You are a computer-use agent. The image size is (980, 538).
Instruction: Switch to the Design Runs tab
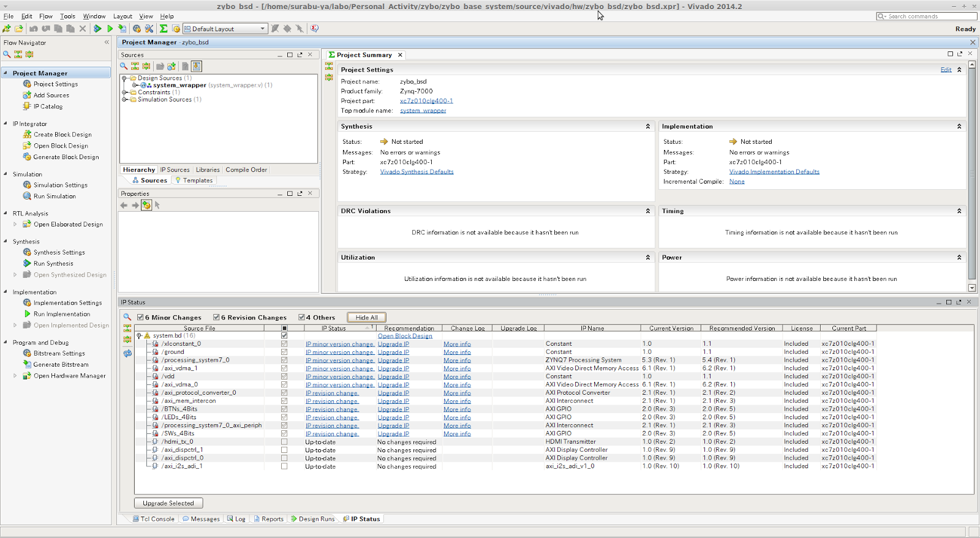(312, 518)
